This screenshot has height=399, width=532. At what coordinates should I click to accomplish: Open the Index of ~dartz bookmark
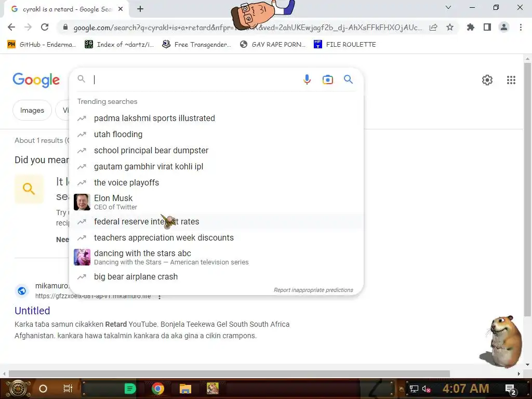point(119,45)
